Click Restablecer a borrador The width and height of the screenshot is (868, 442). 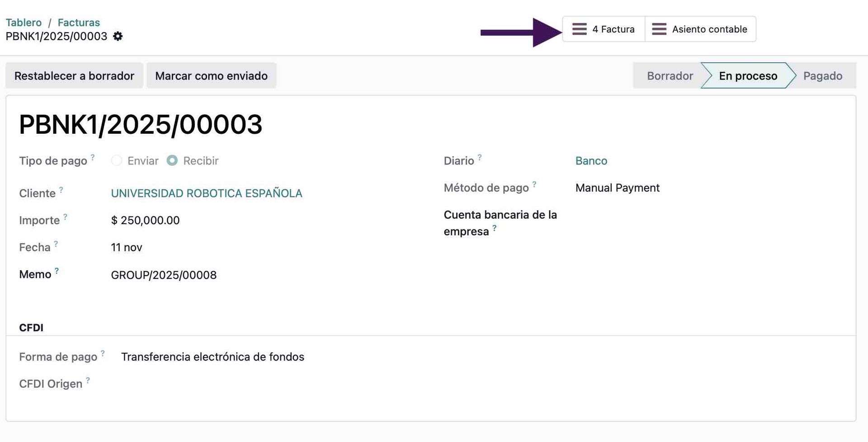click(x=74, y=75)
